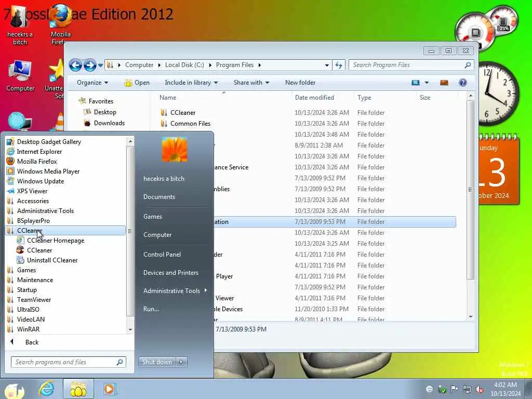Toggle the preview pane icon
The height and width of the screenshot is (399, 532).
pos(444,83)
